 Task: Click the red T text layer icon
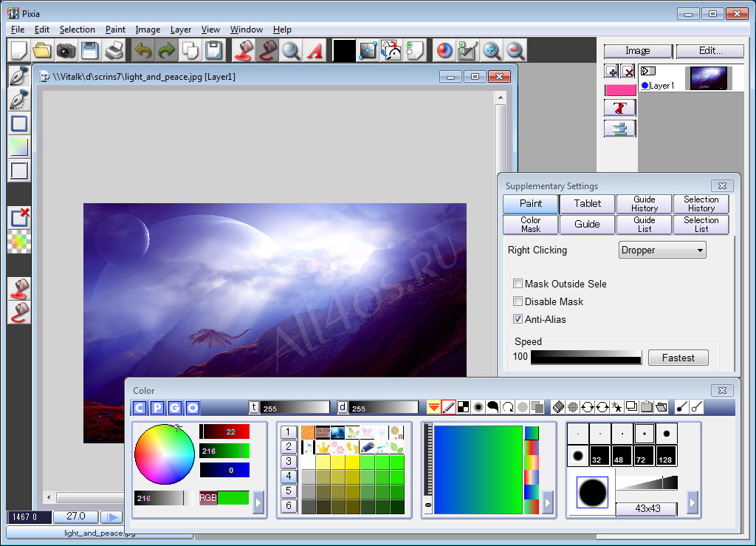(620, 108)
